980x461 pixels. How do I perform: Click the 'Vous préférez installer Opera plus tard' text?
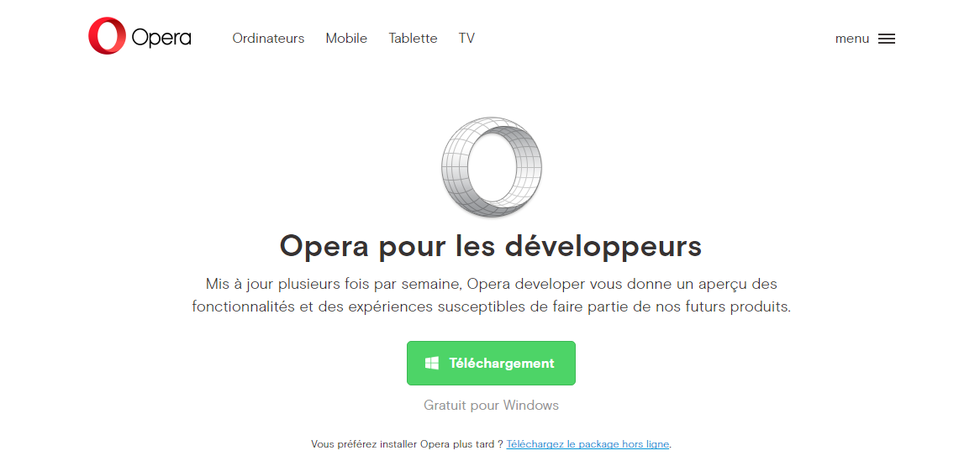pos(407,444)
